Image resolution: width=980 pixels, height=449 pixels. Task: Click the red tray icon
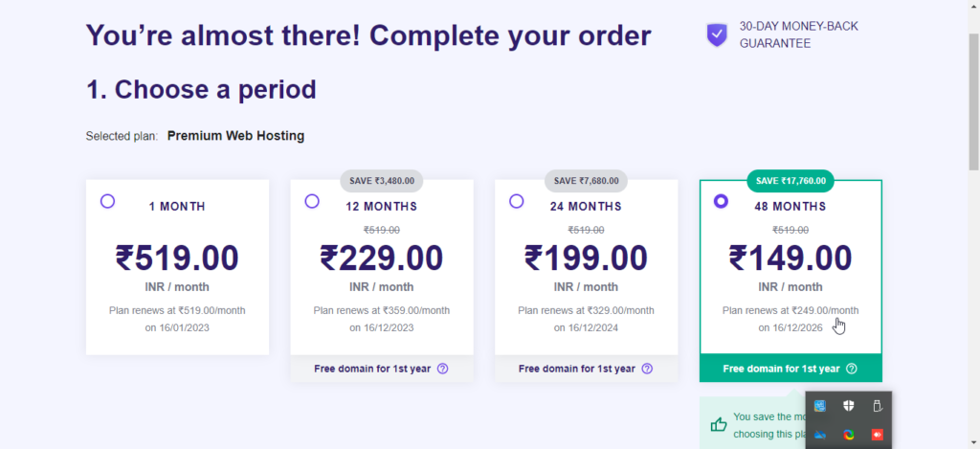coord(877,435)
